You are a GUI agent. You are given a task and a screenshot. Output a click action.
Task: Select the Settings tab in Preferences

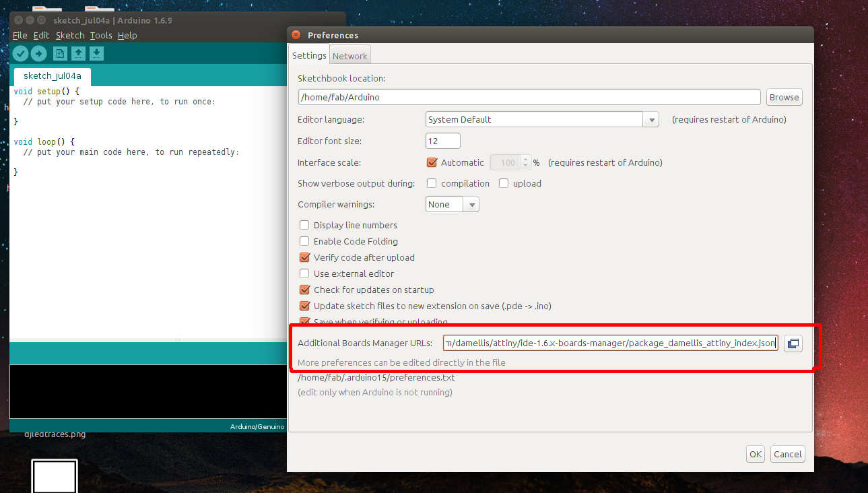coord(309,55)
